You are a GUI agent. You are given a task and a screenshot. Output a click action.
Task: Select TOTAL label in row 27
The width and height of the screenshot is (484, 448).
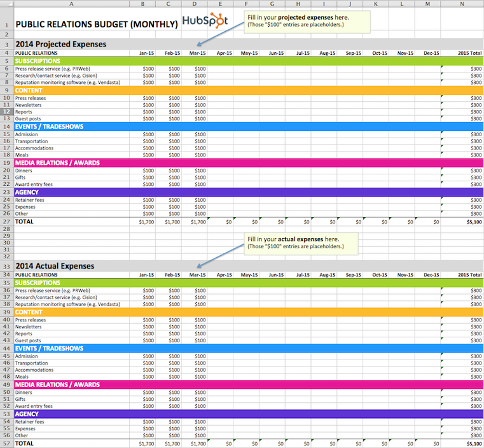click(x=24, y=221)
